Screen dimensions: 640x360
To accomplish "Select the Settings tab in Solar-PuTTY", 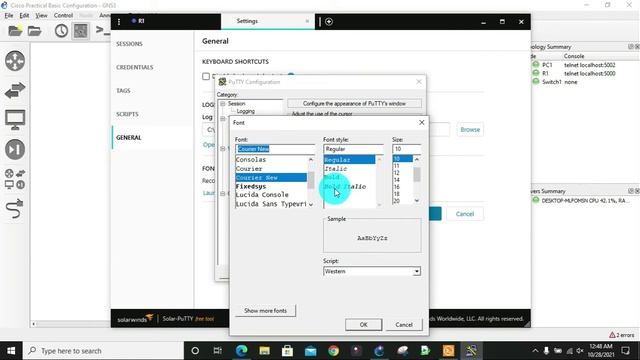I will tap(247, 21).
